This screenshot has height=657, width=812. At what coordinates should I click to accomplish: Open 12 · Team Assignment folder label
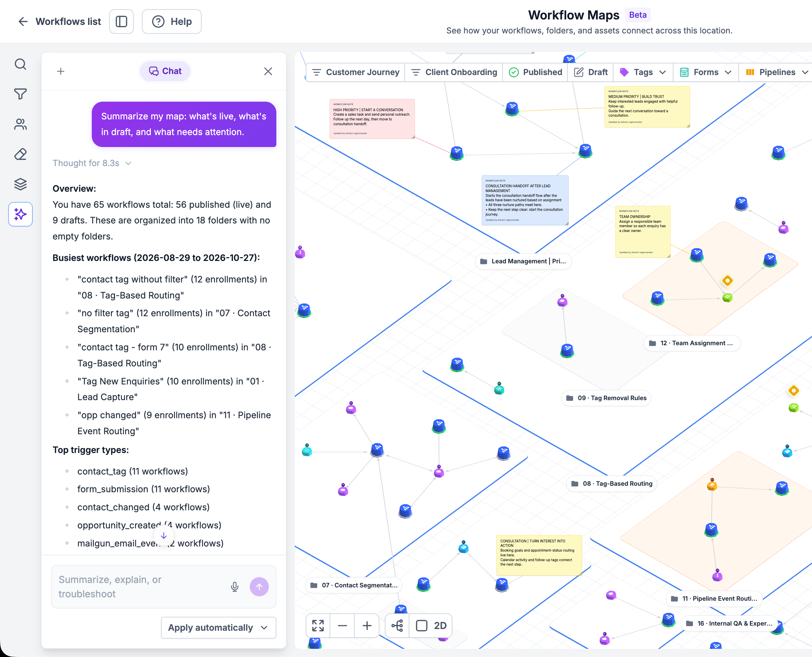(x=692, y=343)
